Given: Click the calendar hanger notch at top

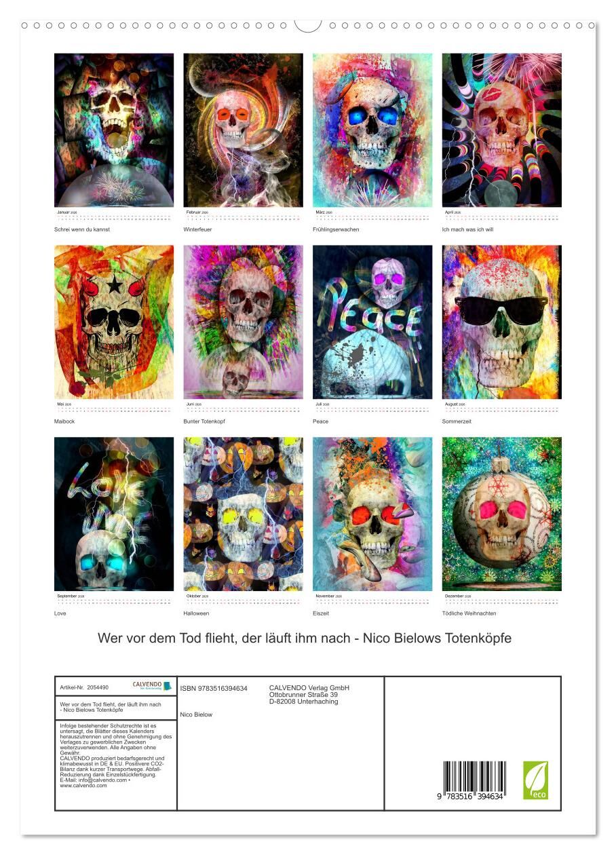Looking at the screenshot, I should tap(308, 26).
